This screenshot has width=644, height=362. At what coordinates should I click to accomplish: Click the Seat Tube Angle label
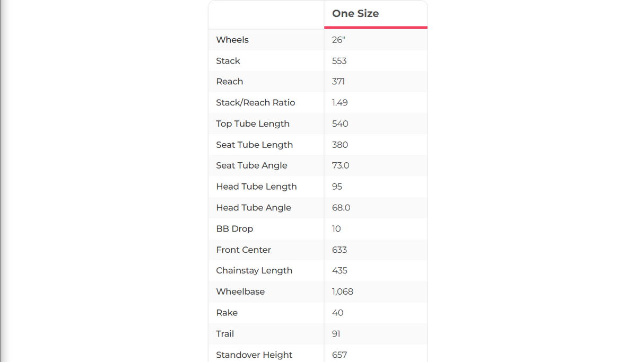pos(251,165)
